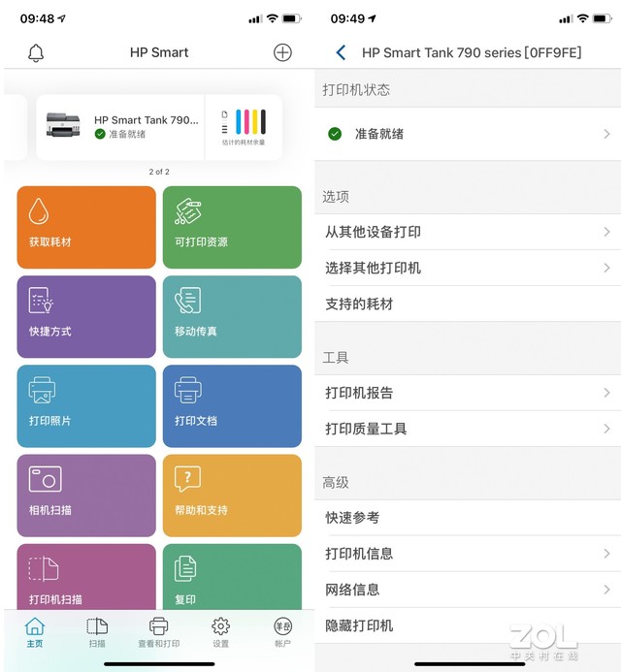
Task: Tap 支持的耗材 row
Action: 468,304
